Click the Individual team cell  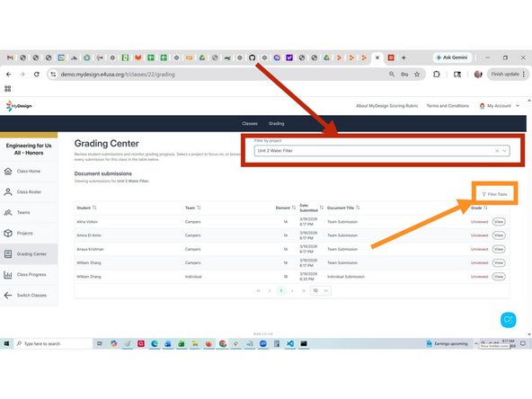[193, 277]
